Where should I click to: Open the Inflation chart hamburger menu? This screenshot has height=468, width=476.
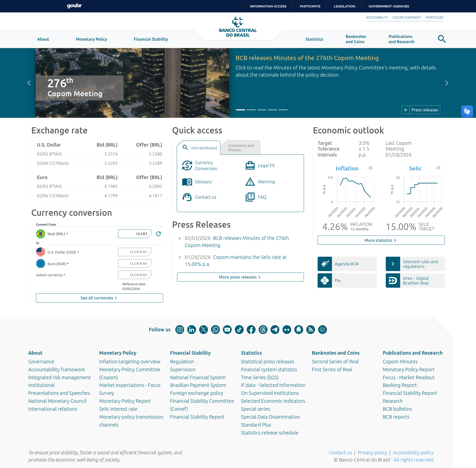pos(370,168)
